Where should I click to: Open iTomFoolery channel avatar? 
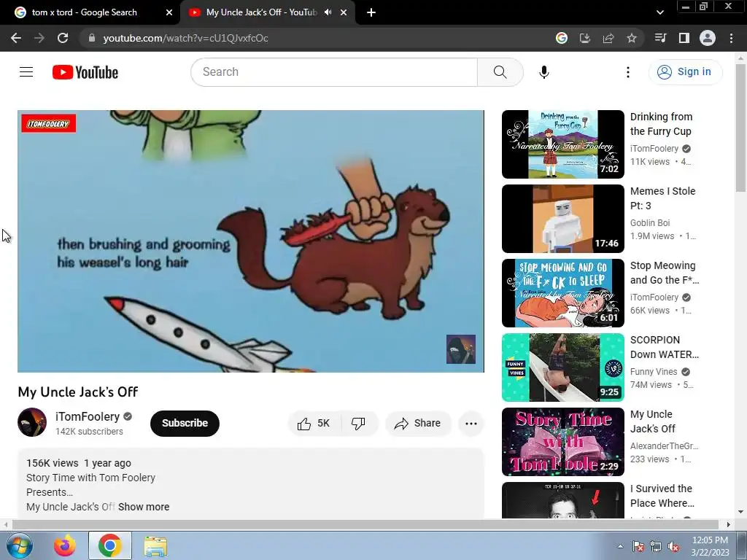pyautogui.click(x=32, y=422)
